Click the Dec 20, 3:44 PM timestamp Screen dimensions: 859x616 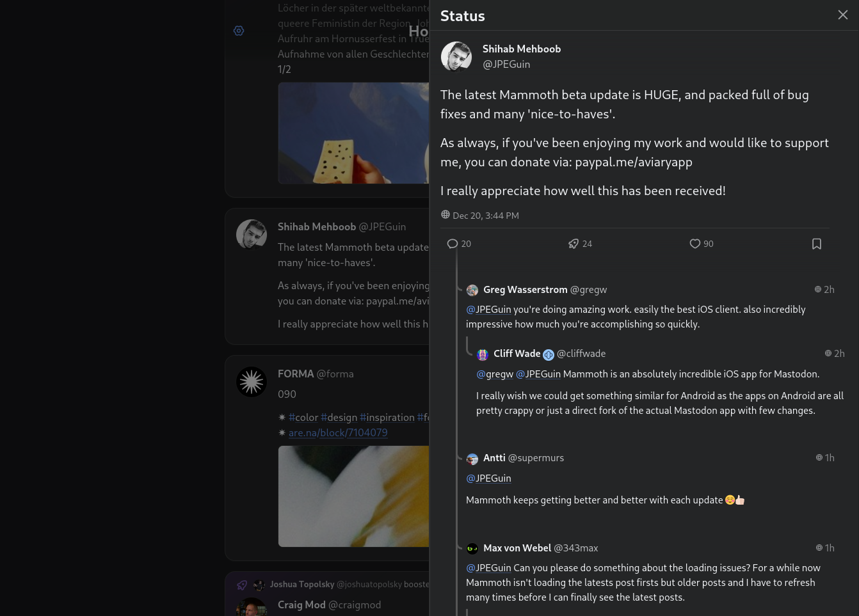coord(485,216)
